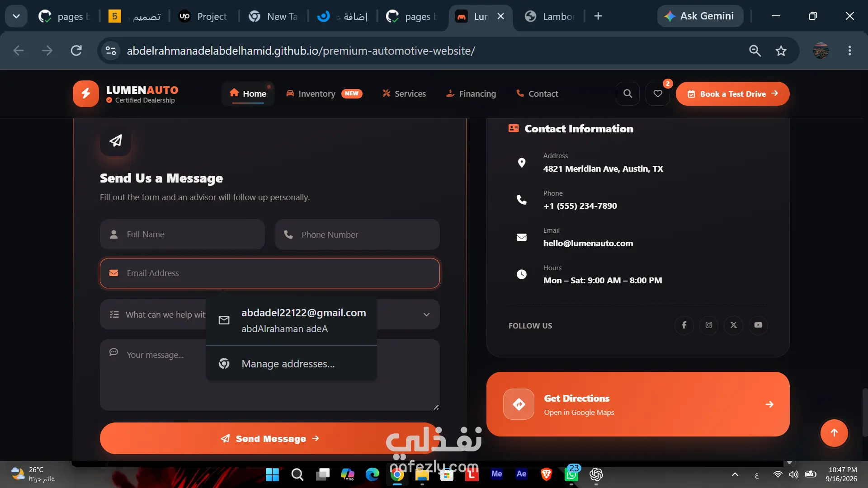The width and height of the screenshot is (868, 488).
Task: Expand the 'What can we help with' dropdown
Action: tap(426, 314)
